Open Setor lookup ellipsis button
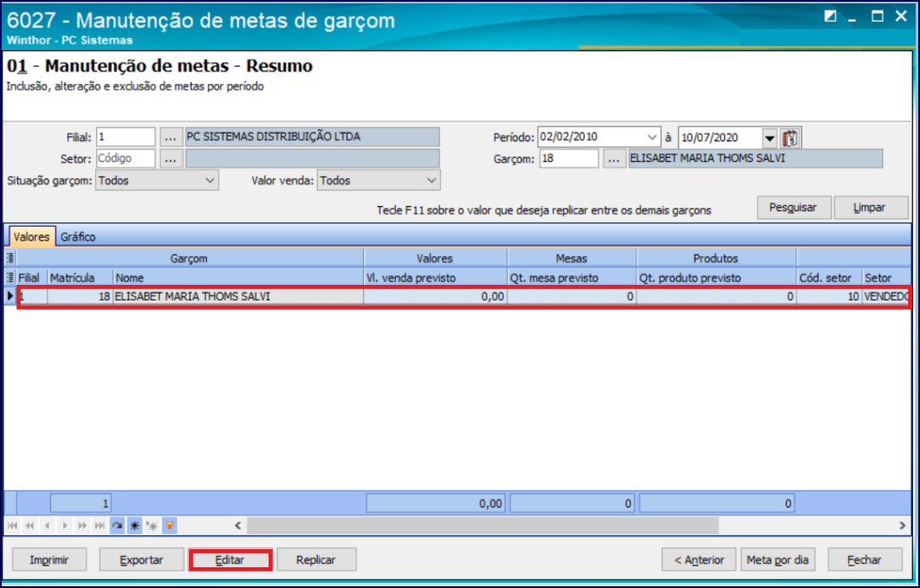Screen dimensions: 920x588 (171, 158)
